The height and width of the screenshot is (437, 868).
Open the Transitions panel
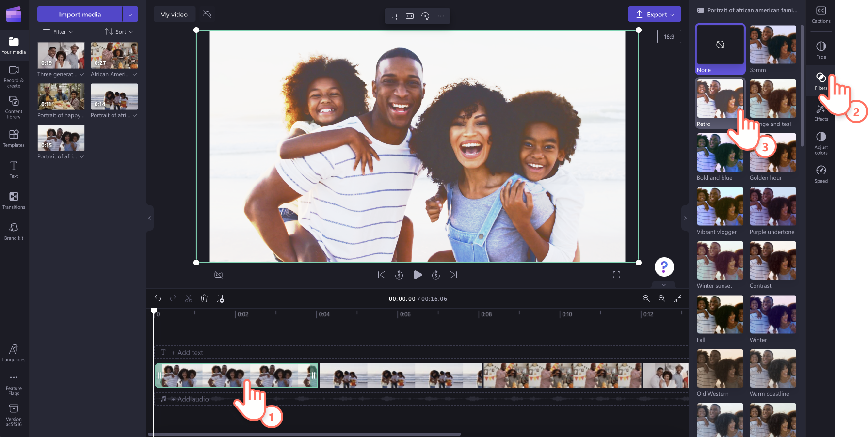click(14, 200)
